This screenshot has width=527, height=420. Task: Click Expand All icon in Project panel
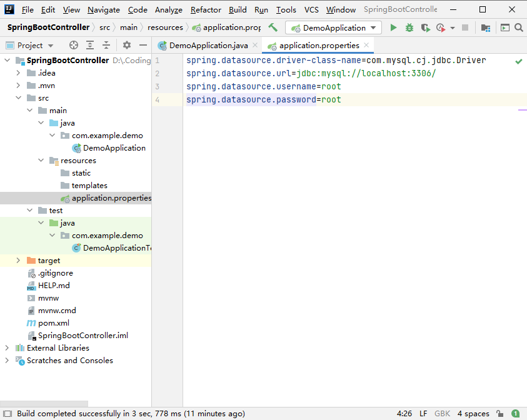pos(90,45)
